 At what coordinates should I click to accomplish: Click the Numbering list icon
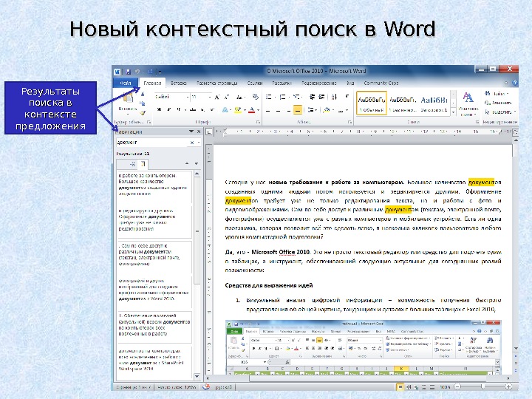pyautogui.click(x=282, y=97)
